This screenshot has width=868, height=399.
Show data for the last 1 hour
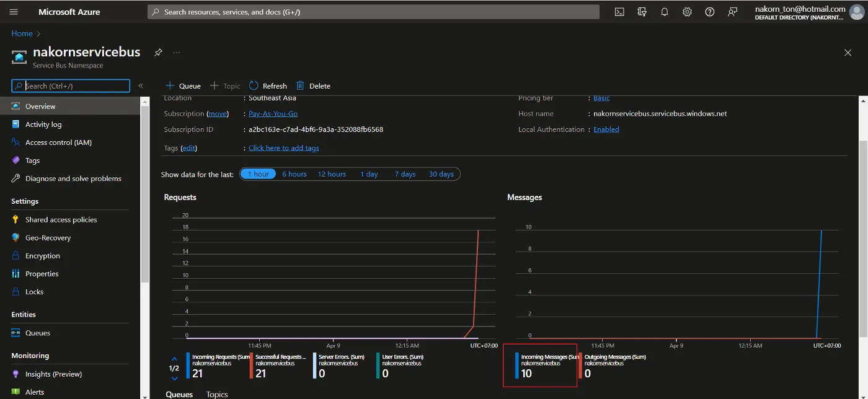(x=258, y=174)
